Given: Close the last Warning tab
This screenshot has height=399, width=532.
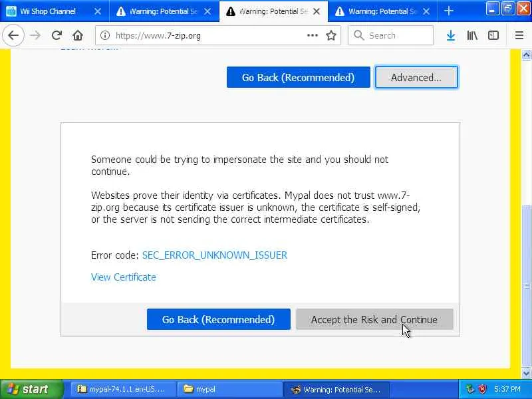Looking at the screenshot, I should pos(426,11).
